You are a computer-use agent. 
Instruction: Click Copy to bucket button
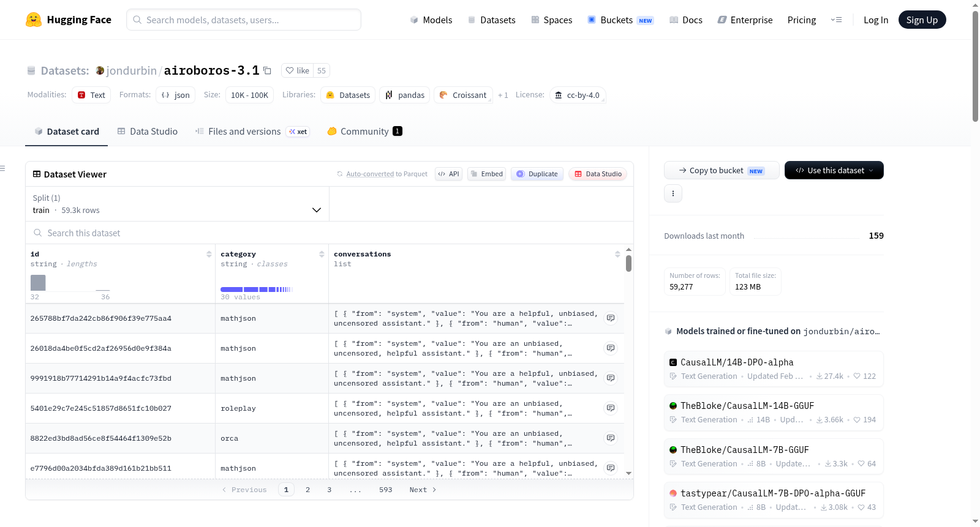pos(721,170)
